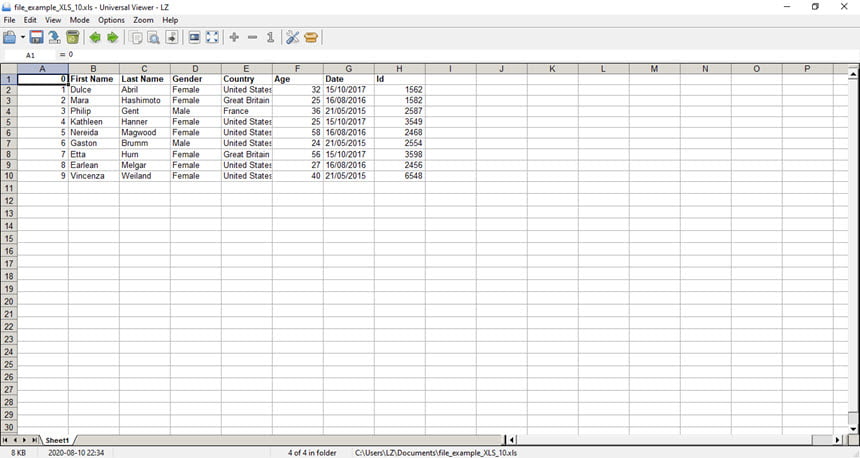This screenshot has height=458, width=860.
Task: Open the File menu
Action: click(9, 20)
